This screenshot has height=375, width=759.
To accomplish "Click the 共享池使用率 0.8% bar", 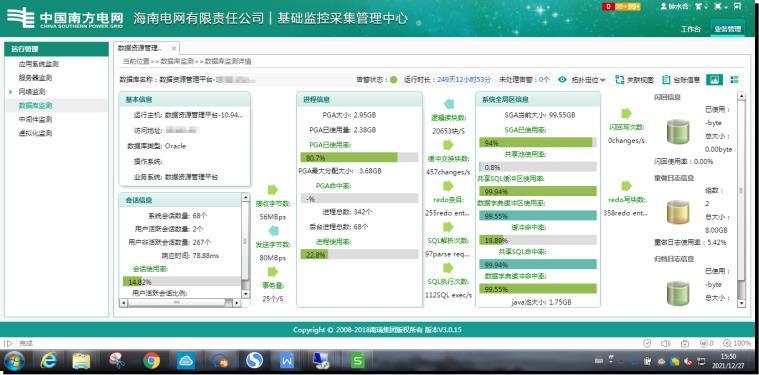I will coord(538,167).
